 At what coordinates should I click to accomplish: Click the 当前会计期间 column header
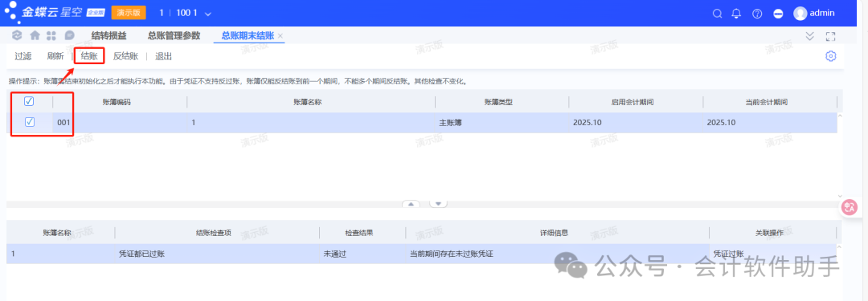pyautogui.click(x=767, y=103)
